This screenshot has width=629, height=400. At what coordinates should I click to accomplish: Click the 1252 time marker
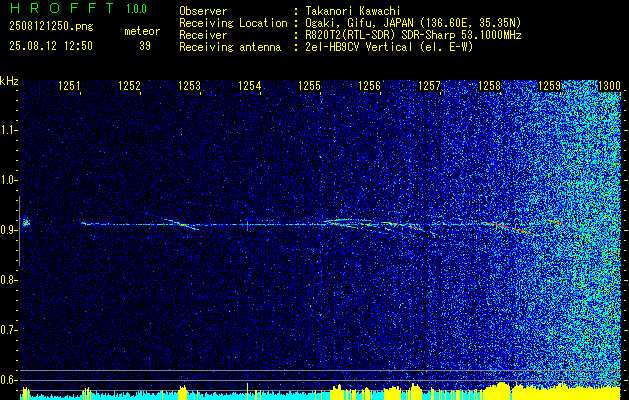pos(130,86)
